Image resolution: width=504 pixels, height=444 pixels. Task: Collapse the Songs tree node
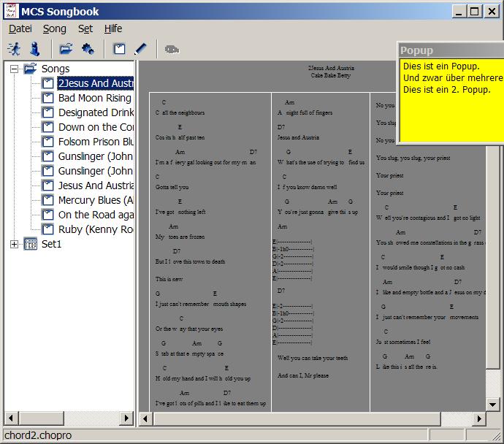pos(14,69)
